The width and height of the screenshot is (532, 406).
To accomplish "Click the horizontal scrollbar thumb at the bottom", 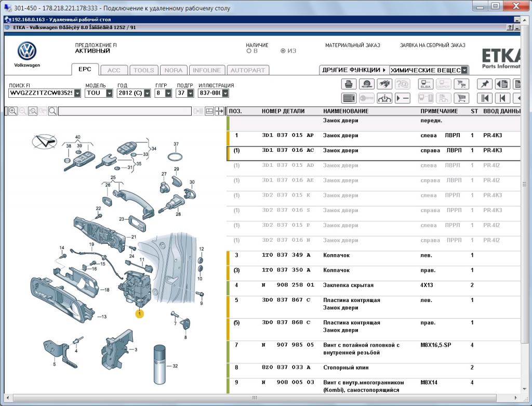I will click(255, 398).
